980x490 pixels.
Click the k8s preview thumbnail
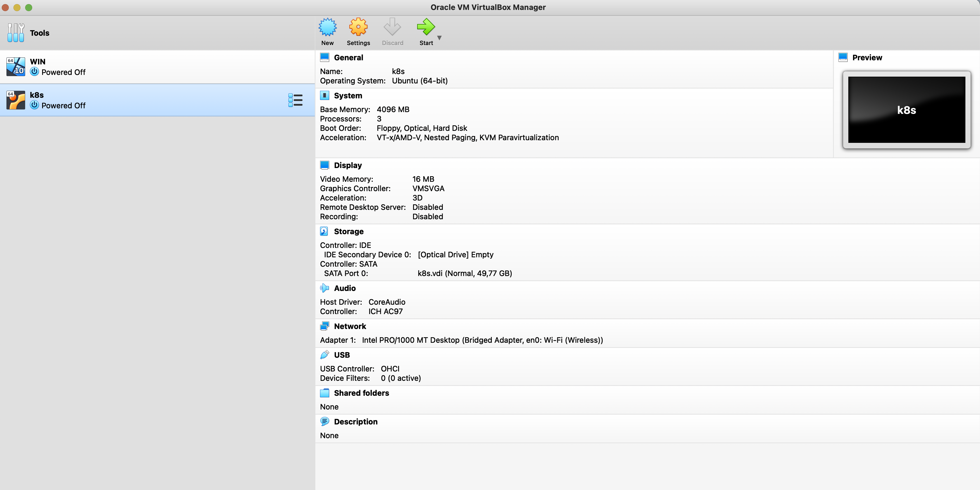click(x=907, y=110)
